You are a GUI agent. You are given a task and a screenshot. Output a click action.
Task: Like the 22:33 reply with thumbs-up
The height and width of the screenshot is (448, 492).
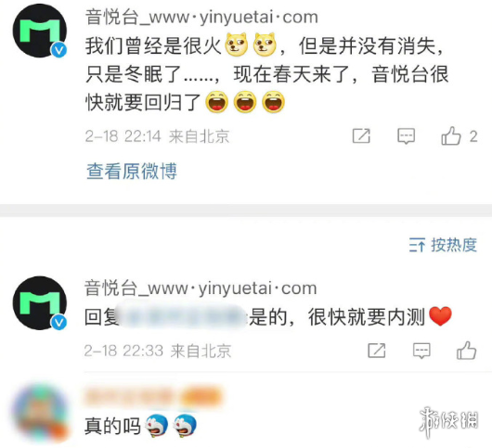[466, 351]
